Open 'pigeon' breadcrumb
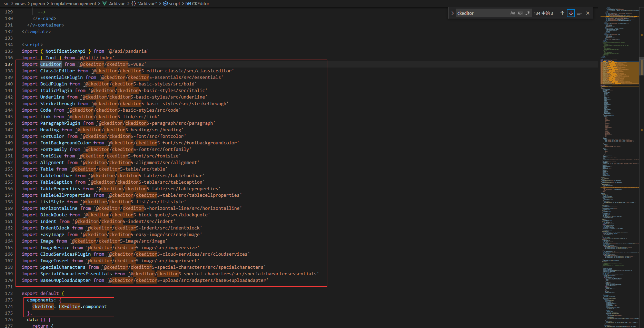Image resolution: width=644 pixels, height=328 pixels. pyautogui.click(x=38, y=3)
